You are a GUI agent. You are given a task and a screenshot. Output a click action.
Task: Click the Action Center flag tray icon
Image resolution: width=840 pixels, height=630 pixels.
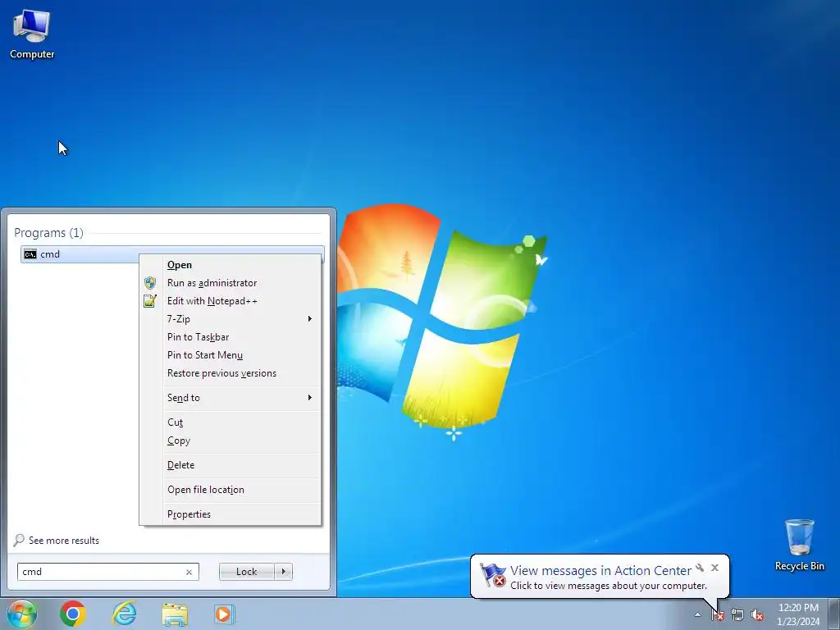[718, 615]
